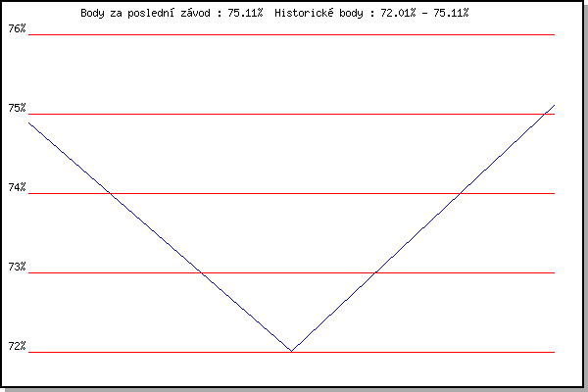Click the top black 76% gridline
The height and width of the screenshot is (392, 588).
point(292,34)
